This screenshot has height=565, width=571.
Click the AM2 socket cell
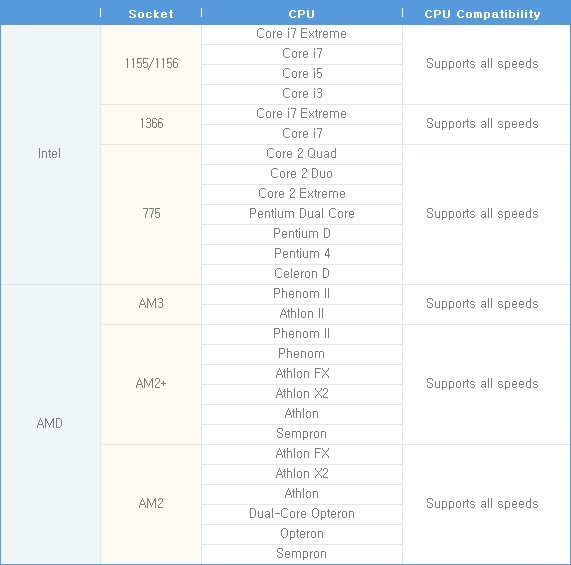click(x=151, y=504)
